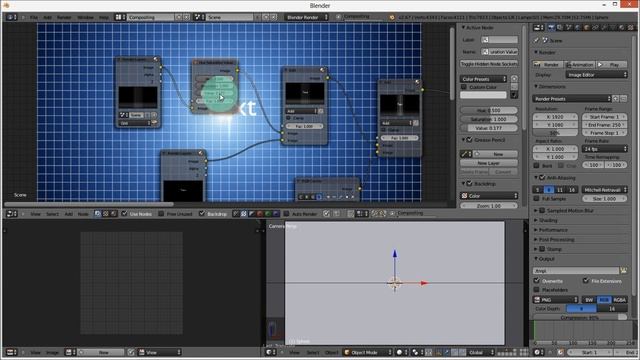
Task: Remove render preset with minus icon
Action: (623, 99)
